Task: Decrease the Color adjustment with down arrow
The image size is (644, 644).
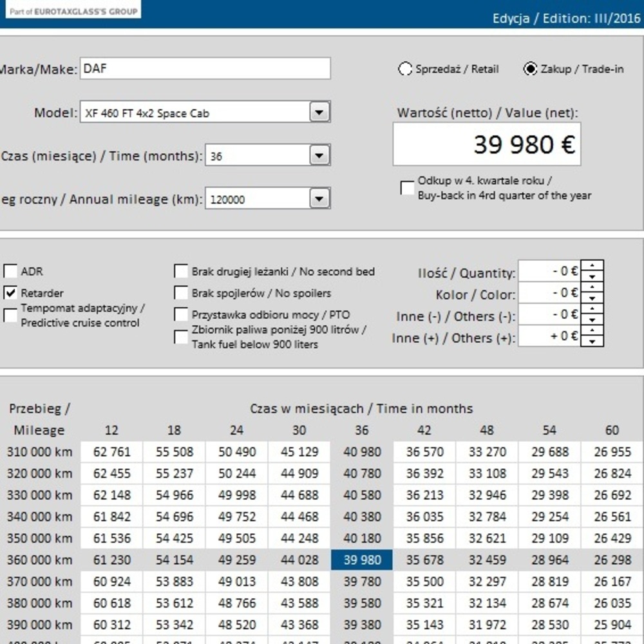Action: [592, 298]
